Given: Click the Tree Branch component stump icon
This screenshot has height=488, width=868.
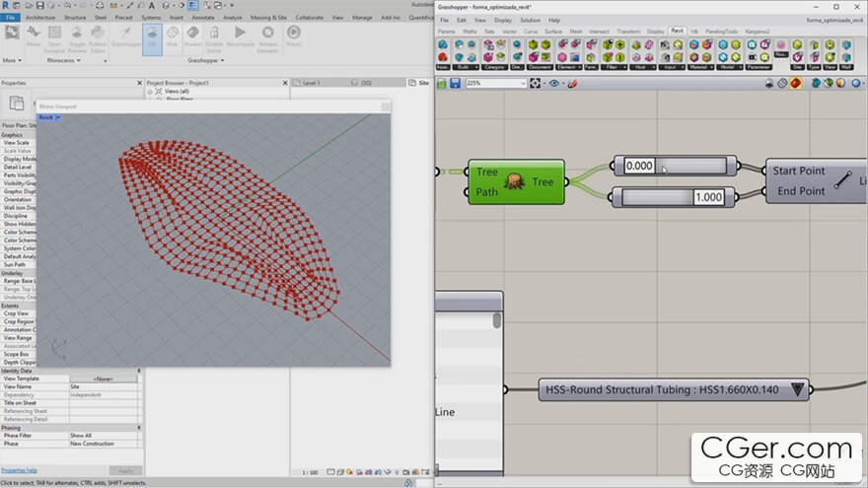Looking at the screenshot, I should tap(514, 181).
